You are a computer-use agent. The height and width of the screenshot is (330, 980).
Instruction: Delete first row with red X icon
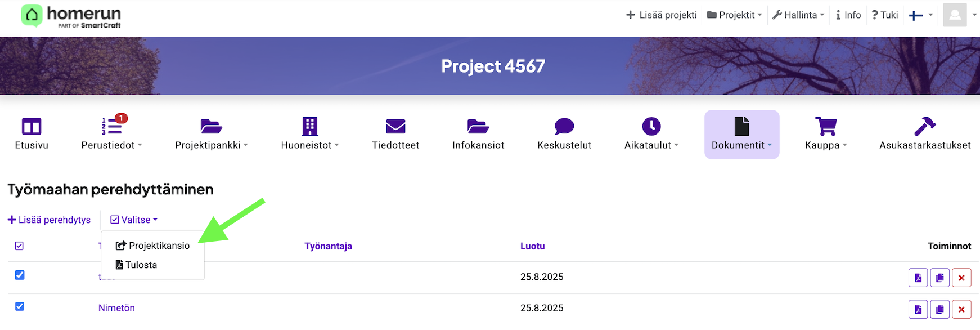point(961,278)
